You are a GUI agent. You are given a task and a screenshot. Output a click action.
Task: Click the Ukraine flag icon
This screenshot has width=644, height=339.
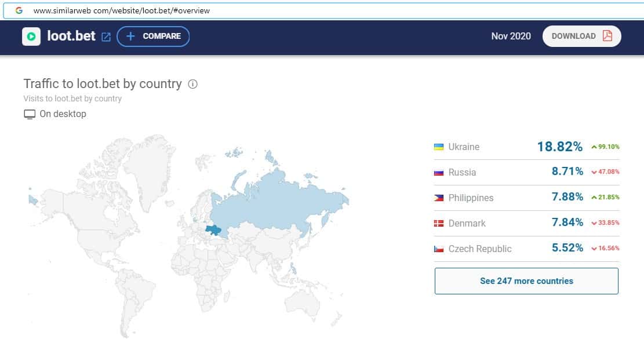tap(439, 147)
